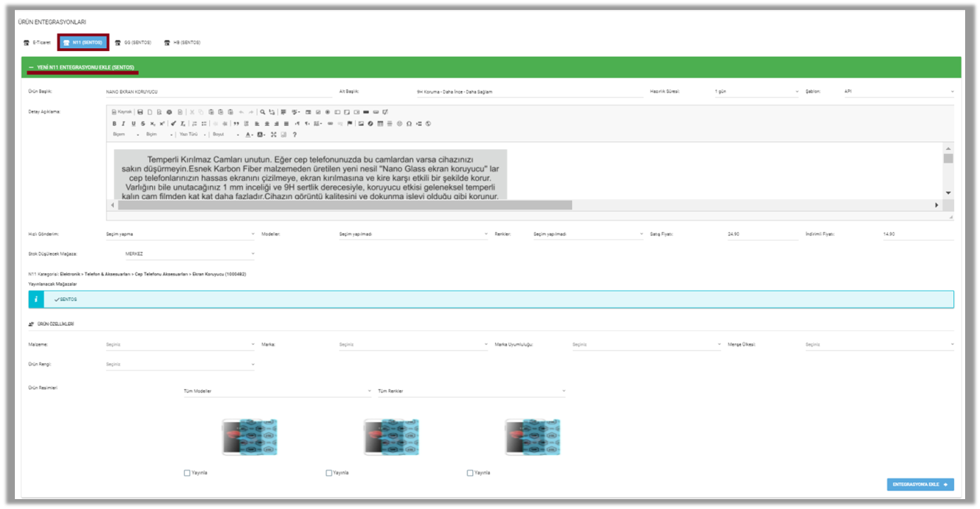Viewport: 980px width, 509px height.
Task: Check the Yayınla box under second image
Action: pyautogui.click(x=329, y=473)
